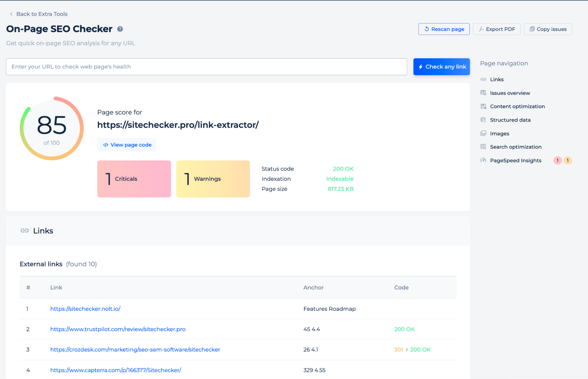Click the yellow warning badge on PageSpeed Insights
The image size is (588, 379).
coord(568,161)
